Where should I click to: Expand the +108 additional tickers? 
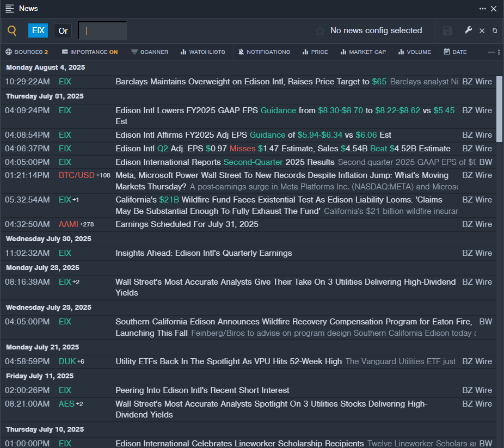(x=103, y=175)
